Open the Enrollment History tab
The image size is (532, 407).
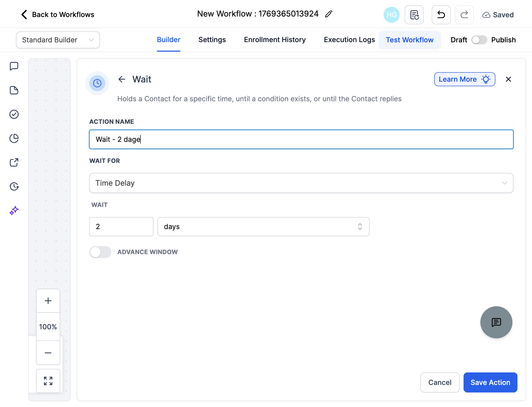[275, 40]
